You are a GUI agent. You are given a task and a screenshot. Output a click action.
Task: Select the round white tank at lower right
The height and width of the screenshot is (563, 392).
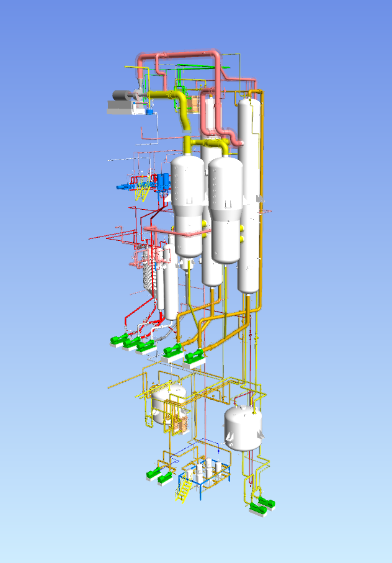[243, 428]
